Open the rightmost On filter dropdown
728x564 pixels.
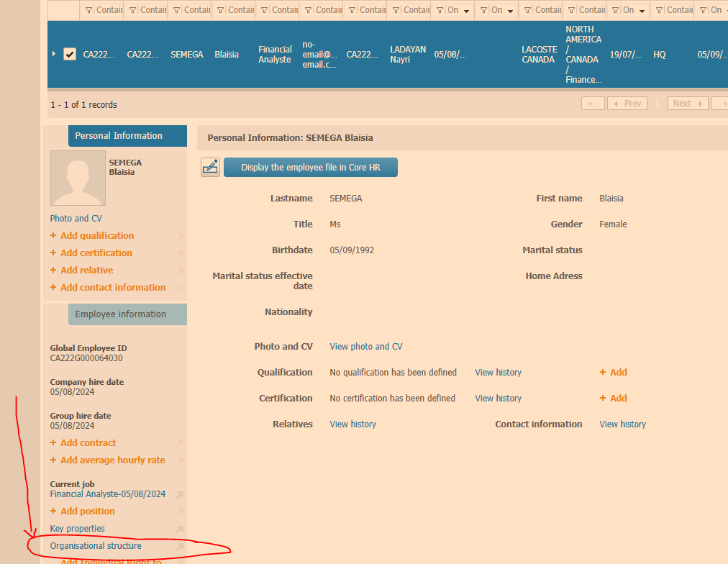724,10
